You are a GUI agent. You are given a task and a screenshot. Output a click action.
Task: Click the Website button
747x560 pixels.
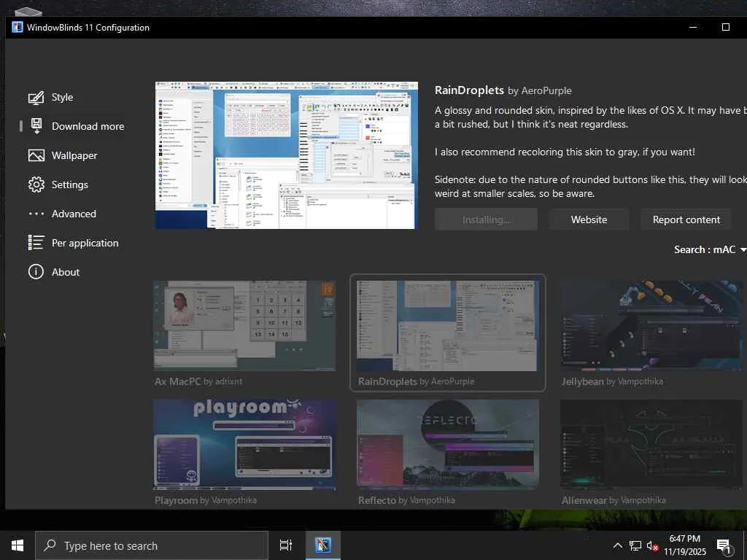tap(589, 219)
